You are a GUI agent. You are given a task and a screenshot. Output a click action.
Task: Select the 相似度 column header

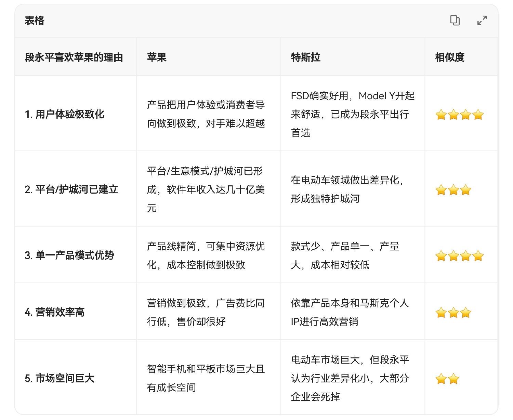point(450,57)
